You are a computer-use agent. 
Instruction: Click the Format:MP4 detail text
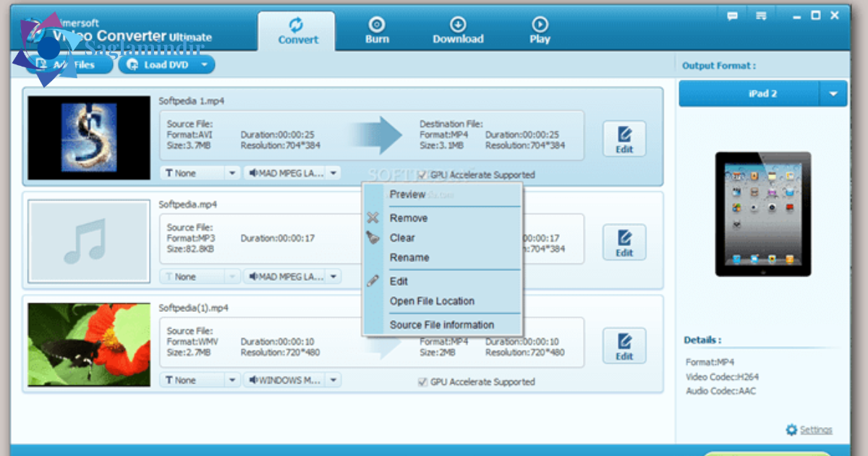click(710, 362)
